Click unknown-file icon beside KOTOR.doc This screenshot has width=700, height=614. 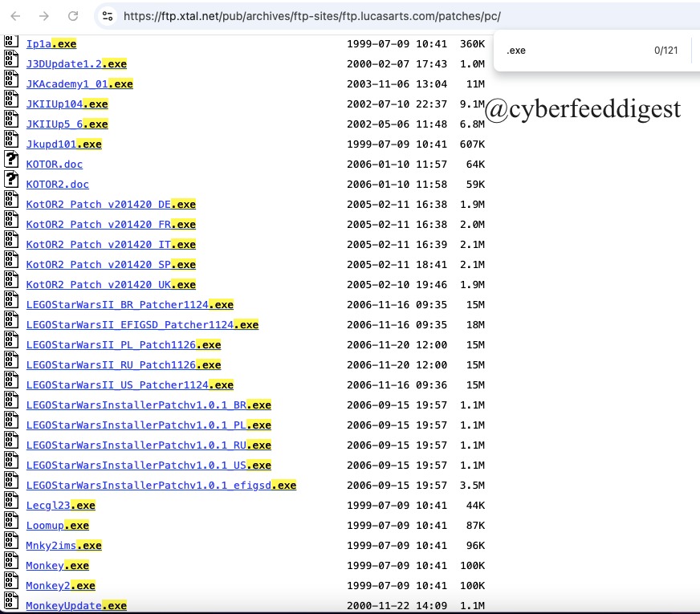pos(11,159)
